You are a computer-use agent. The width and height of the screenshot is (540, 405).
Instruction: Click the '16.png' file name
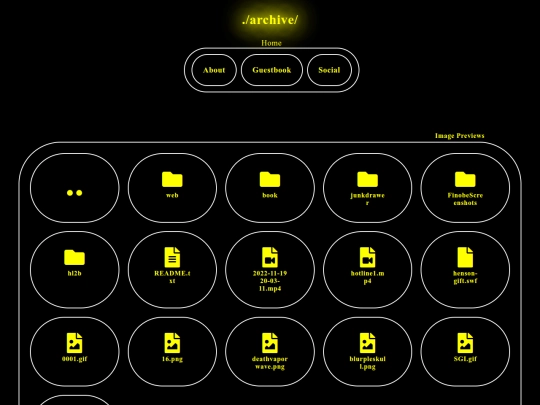pyautogui.click(x=172, y=359)
